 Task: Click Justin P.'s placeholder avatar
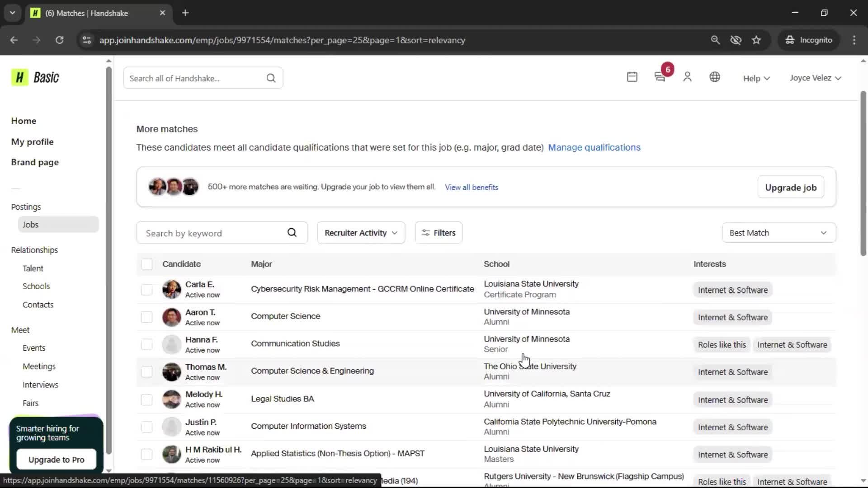pyautogui.click(x=171, y=427)
